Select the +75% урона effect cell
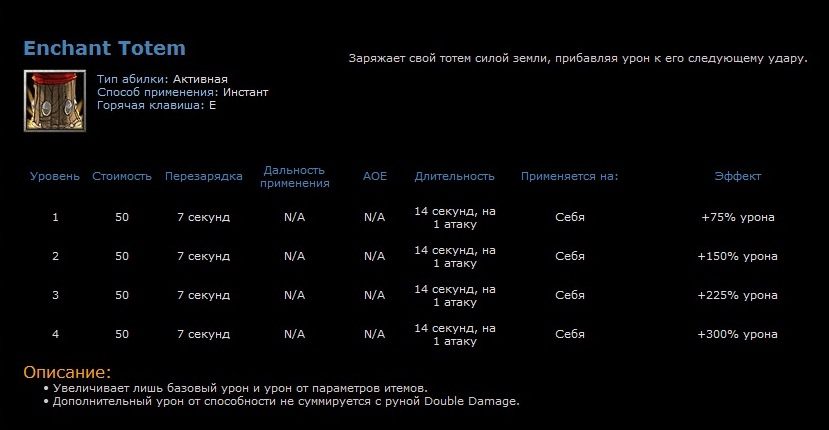 point(737,217)
